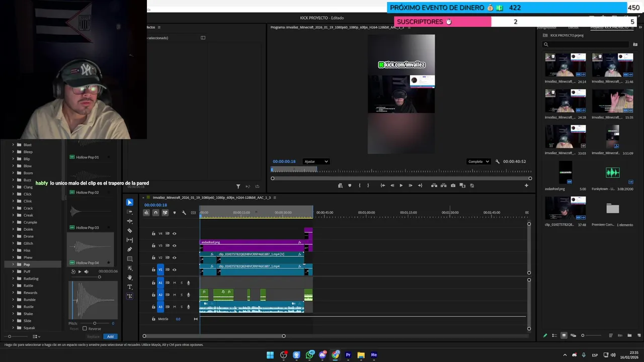This screenshot has width=644, height=362.
Task: Click the Add button for sound
Action: coord(110,336)
